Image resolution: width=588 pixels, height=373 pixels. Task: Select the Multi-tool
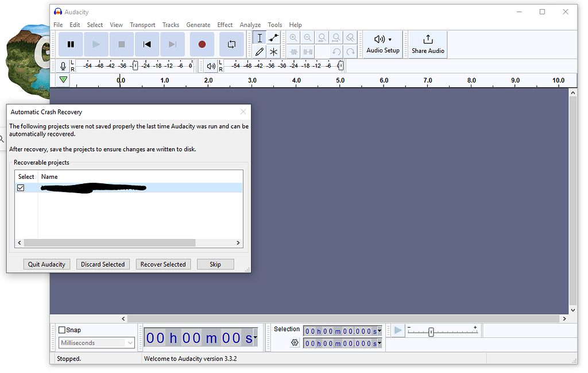coord(273,51)
